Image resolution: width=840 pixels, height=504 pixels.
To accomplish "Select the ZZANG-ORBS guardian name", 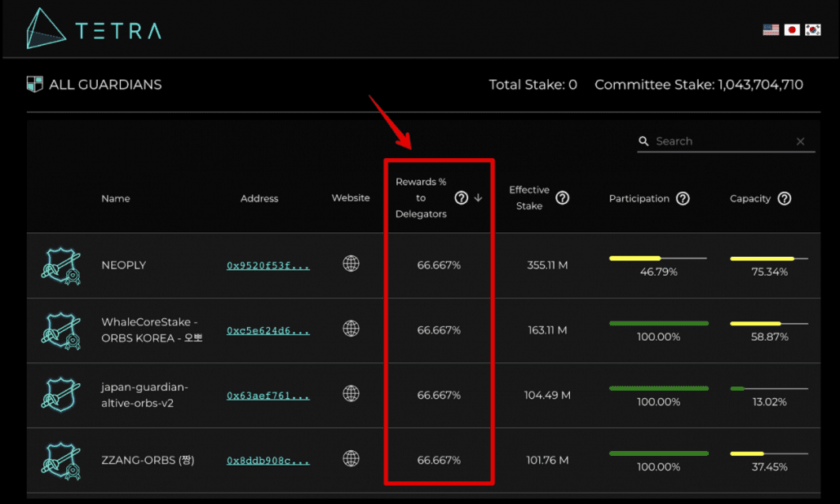I will pyautogui.click(x=148, y=460).
